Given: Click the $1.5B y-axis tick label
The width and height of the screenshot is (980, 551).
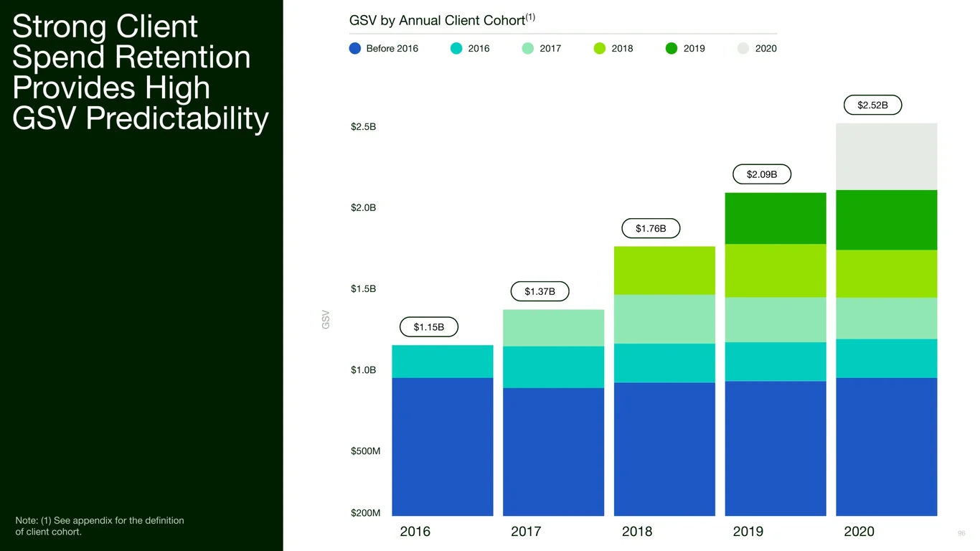Looking at the screenshot, I should pos(363,289).
